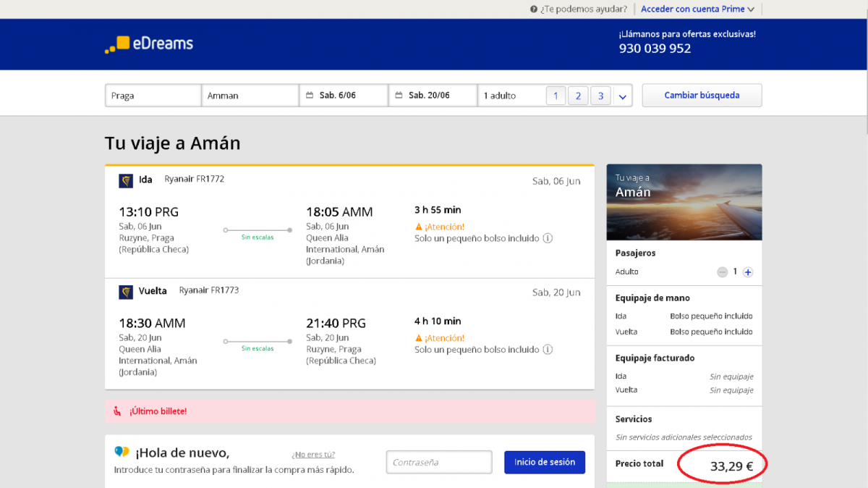
Task: Click info icon beside return baggage notice
Action: pos(548,350)
